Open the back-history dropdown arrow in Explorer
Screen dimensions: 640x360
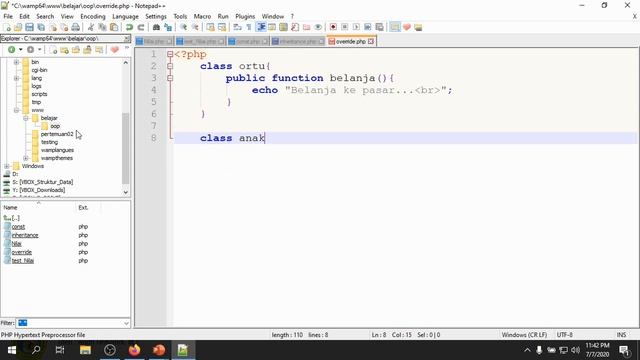20,49
